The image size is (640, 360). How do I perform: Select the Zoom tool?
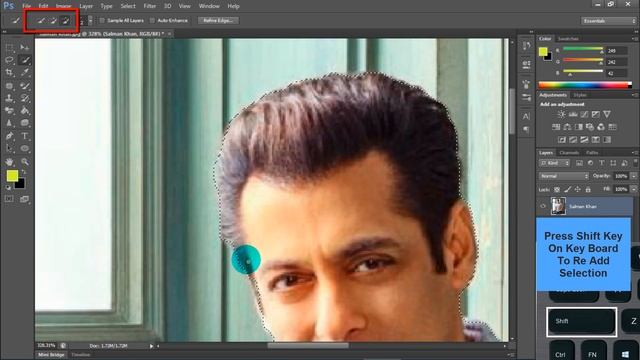24,162
